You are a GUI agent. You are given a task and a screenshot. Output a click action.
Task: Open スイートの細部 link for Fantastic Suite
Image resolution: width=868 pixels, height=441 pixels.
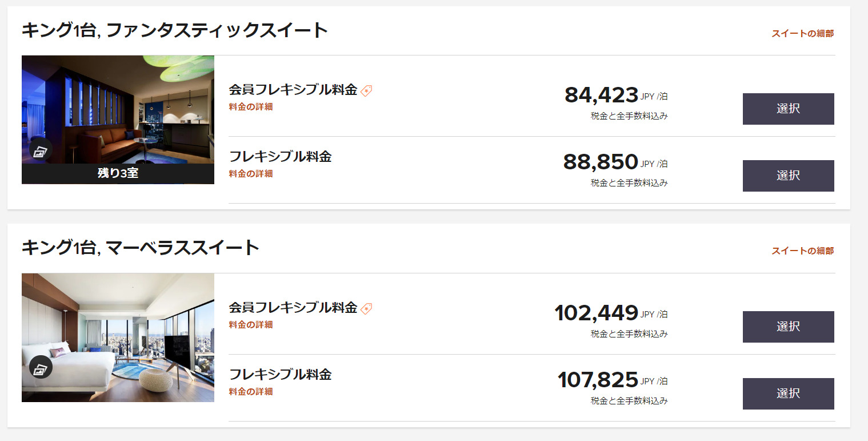(802, 33)
